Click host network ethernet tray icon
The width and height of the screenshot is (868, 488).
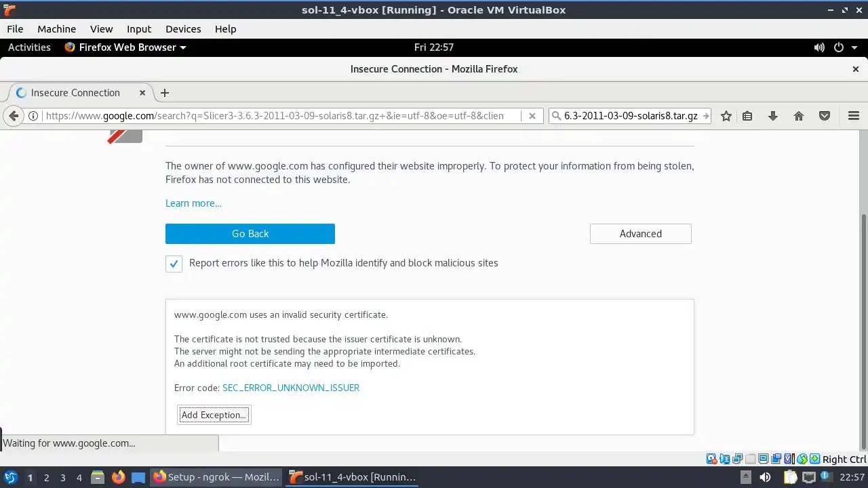(x=809, y=477)
